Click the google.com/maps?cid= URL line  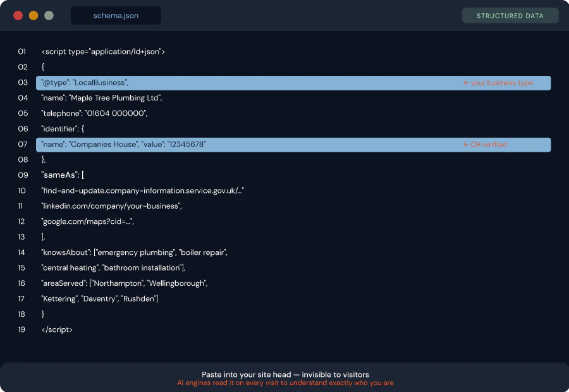pyautogui.click(x=88, y=221)
